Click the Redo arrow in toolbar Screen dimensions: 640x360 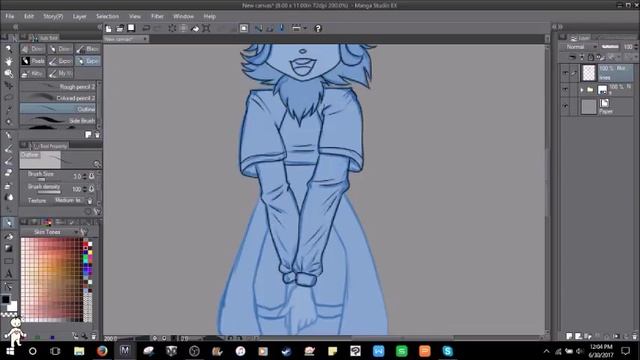point(158,28)
